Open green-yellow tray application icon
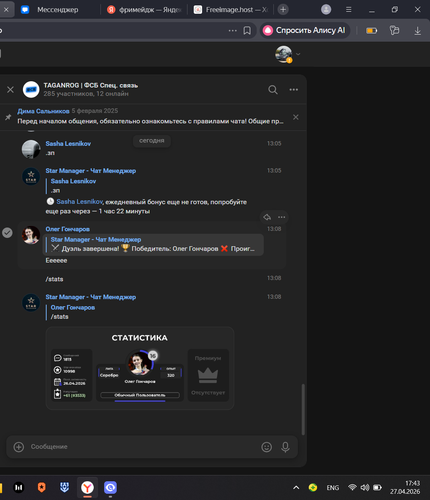Screen dimensions: 430x500 coord(313,487)
